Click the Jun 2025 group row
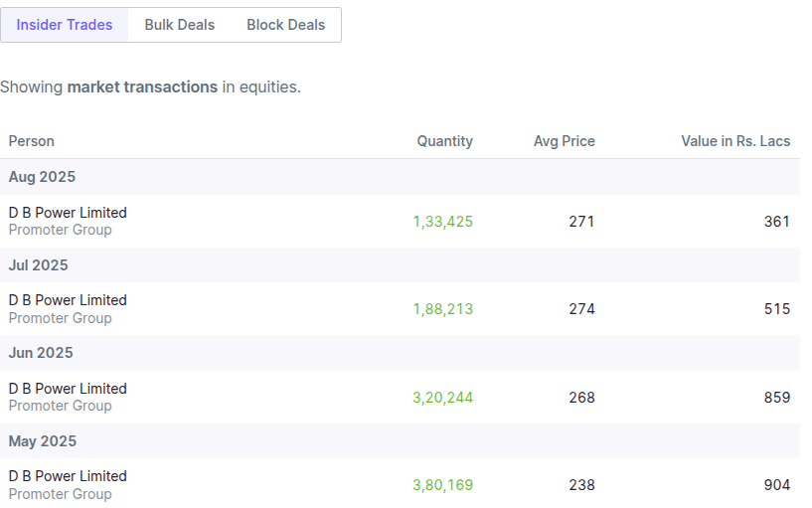 [x=400, y=353]
